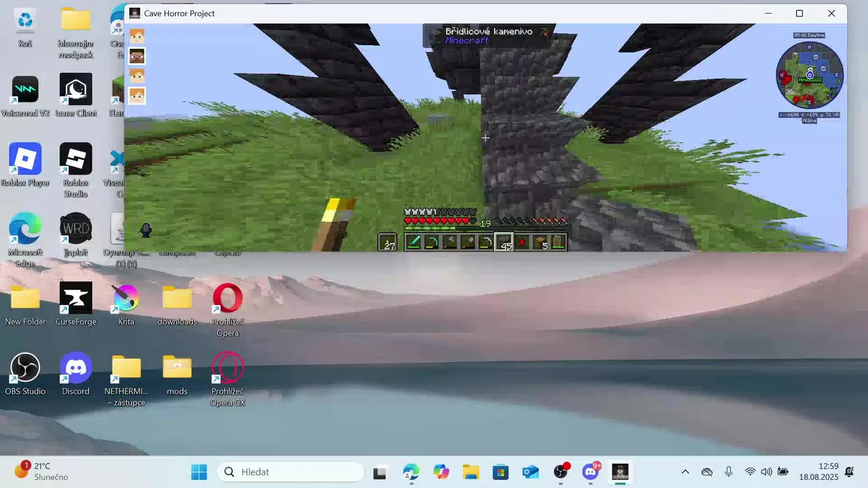Switch to the Minecraft taskbar icon

pyautogui.click(x=620, y=472)
